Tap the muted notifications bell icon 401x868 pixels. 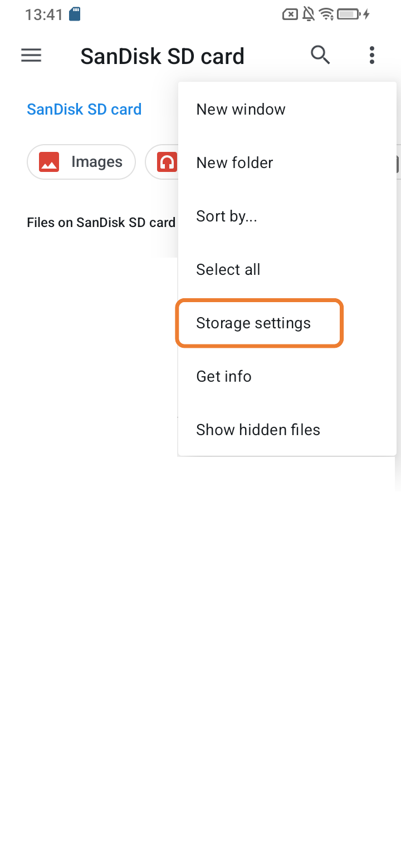pos(309,14)
